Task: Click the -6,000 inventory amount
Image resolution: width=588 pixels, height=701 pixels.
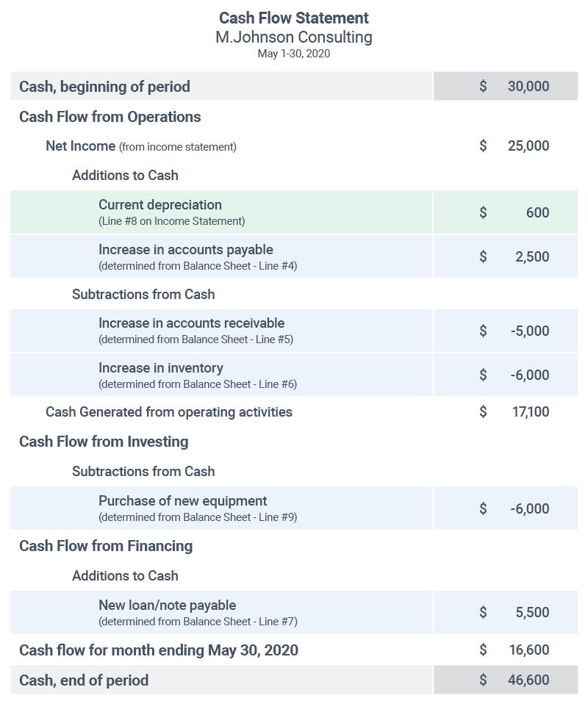Action: click(x=529, y=375)
